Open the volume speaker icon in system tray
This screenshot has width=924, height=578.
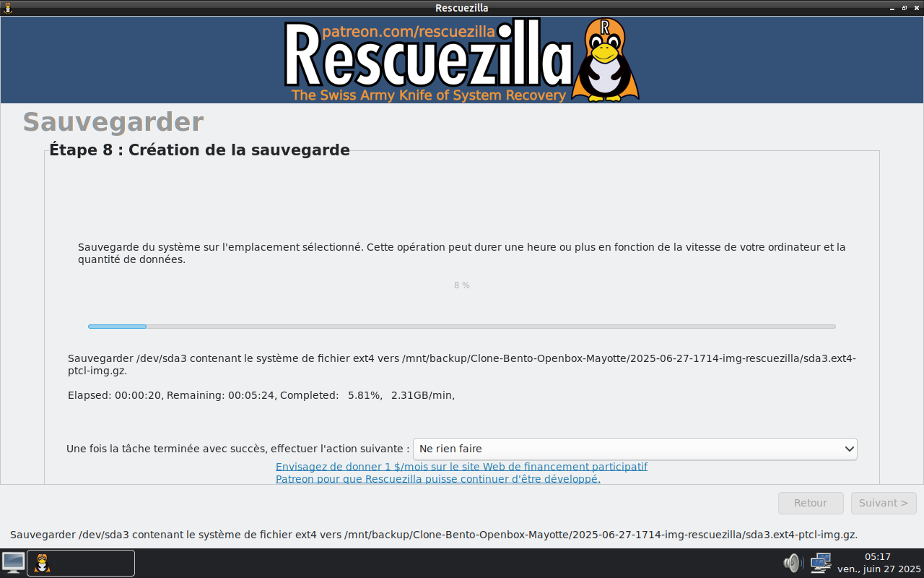[793, 563]
